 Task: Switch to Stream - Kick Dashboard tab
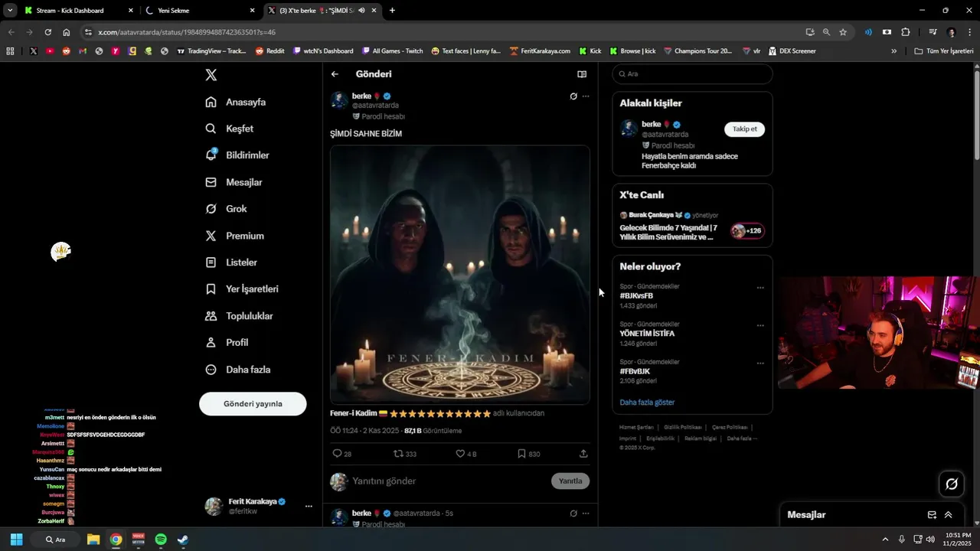coord(80,11)
